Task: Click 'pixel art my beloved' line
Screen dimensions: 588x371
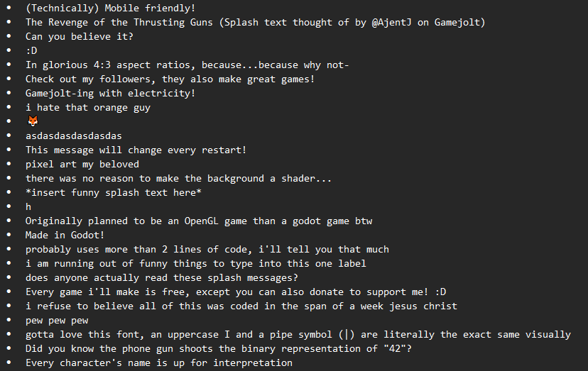Action: pyautogui.click(x=82, y=165)
